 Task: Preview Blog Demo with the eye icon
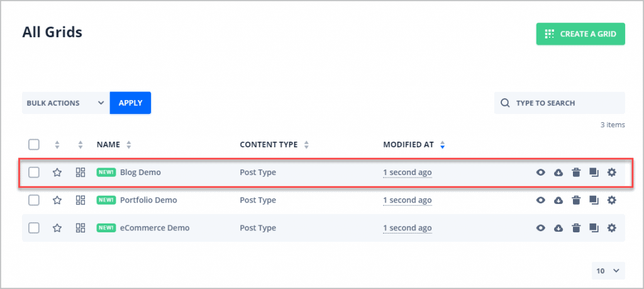[540, 173]
